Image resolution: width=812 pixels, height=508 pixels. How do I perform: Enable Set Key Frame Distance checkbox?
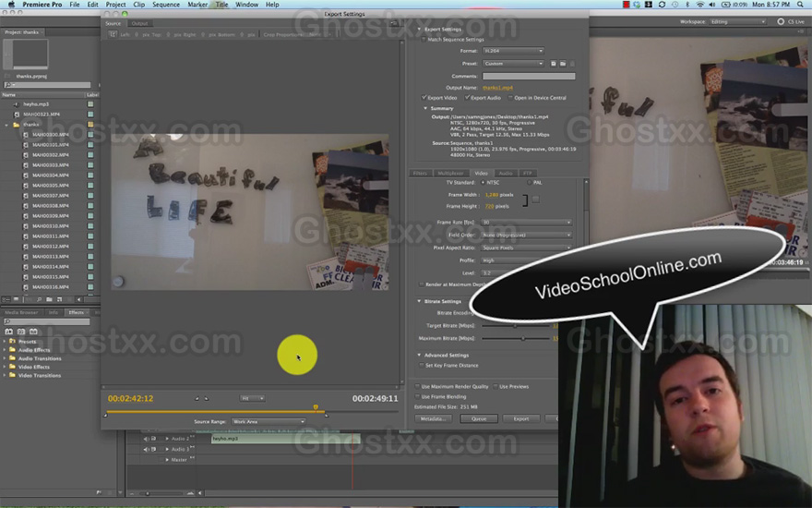coord(422,366)
